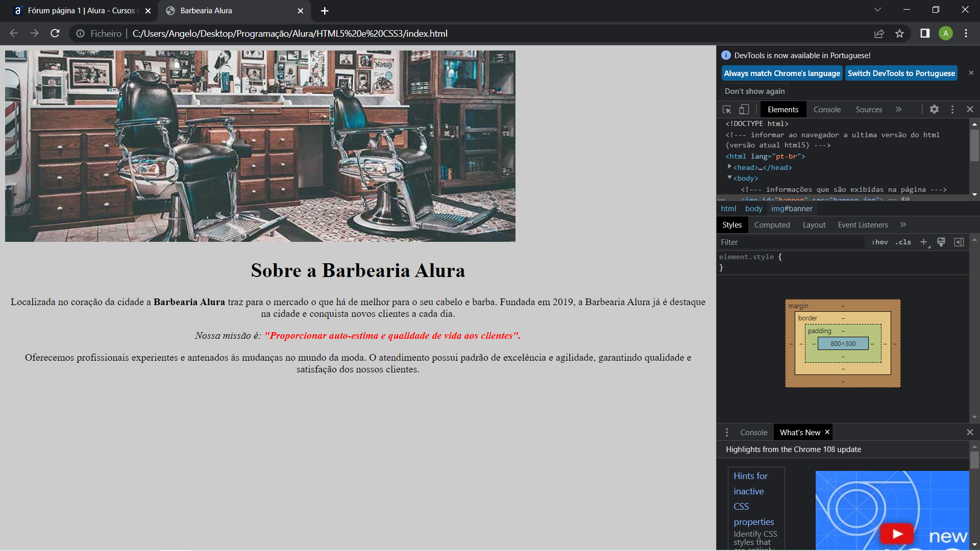Screen dimensions: 980x551
Task: Click Switch DevTools to Portuguese
Action: [x=901, y=73]
